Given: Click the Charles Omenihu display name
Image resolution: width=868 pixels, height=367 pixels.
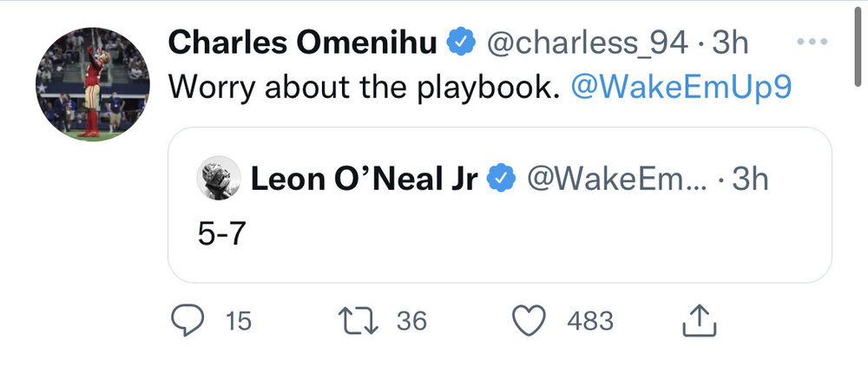Looking at the screenshot, I should tap(300, 43).
